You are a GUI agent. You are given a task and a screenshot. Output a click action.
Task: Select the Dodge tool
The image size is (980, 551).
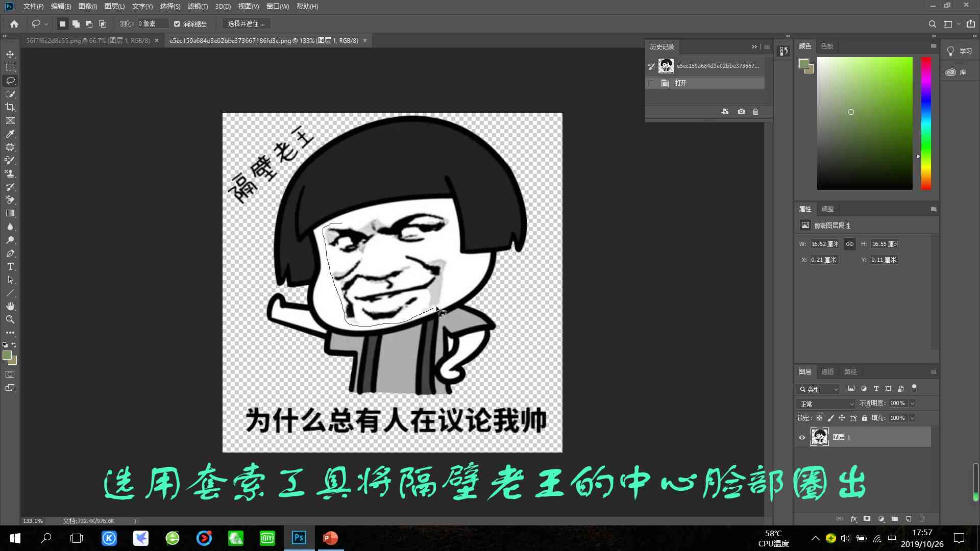tap(10, 240)
